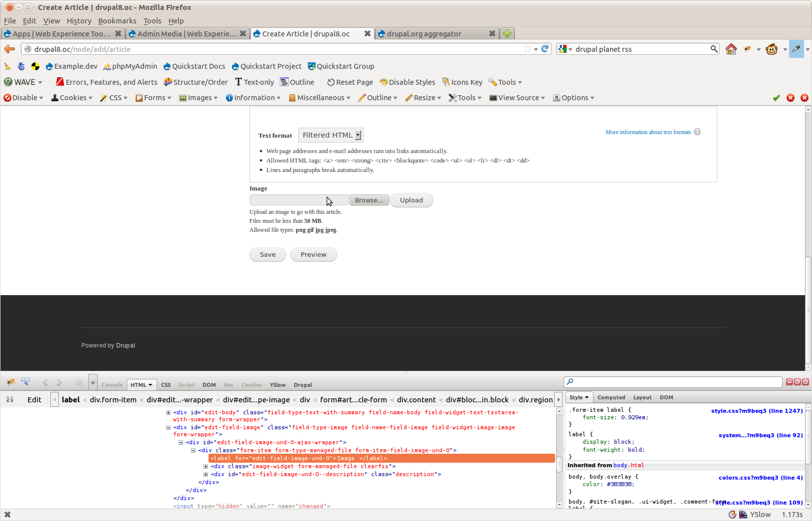Open the Web Developer CSS dropdown
812x521 pixels.
point(114,98)
